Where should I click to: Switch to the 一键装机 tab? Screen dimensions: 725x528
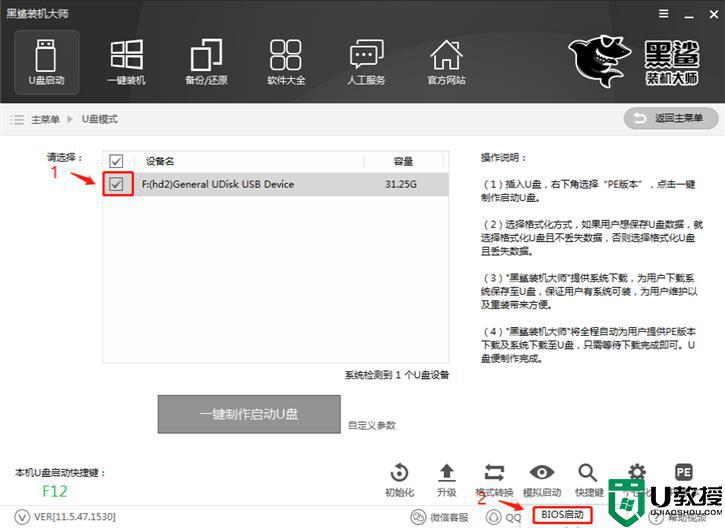click(126, 62)
